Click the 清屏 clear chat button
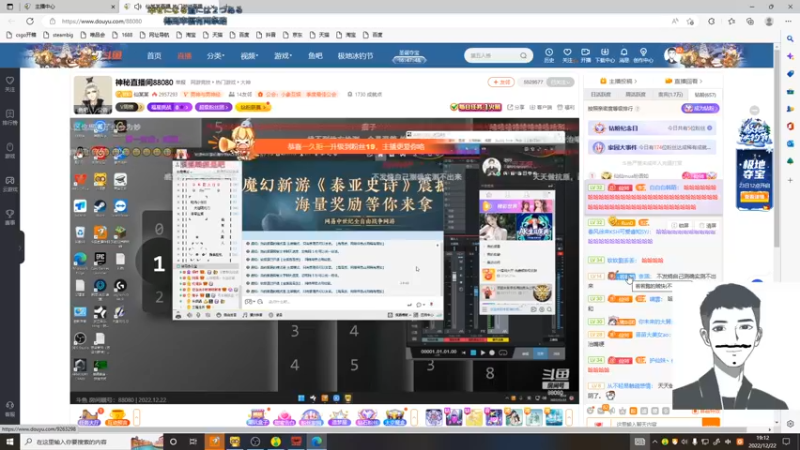Viewport: 800px width, 450px height. pyautogui.click(x=708, y=225)
